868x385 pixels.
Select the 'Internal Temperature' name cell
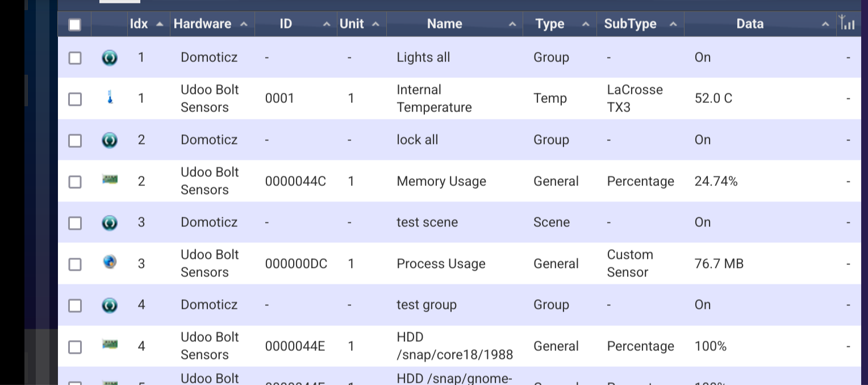pyautogui.click(x=435, y=98)
